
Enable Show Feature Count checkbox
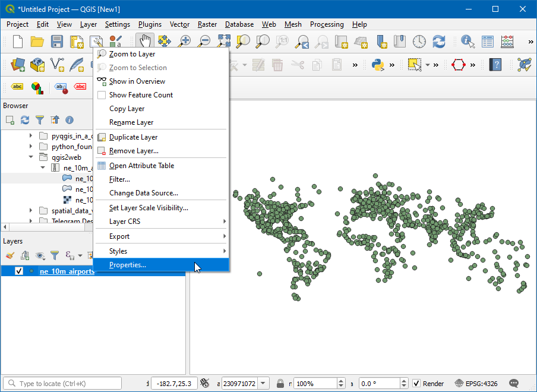(102, 95)
